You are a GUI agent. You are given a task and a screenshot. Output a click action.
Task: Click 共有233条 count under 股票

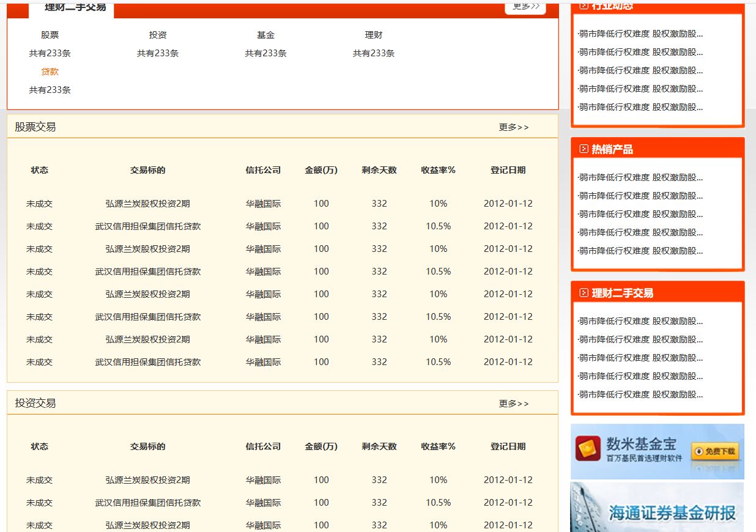coord(50,53)
